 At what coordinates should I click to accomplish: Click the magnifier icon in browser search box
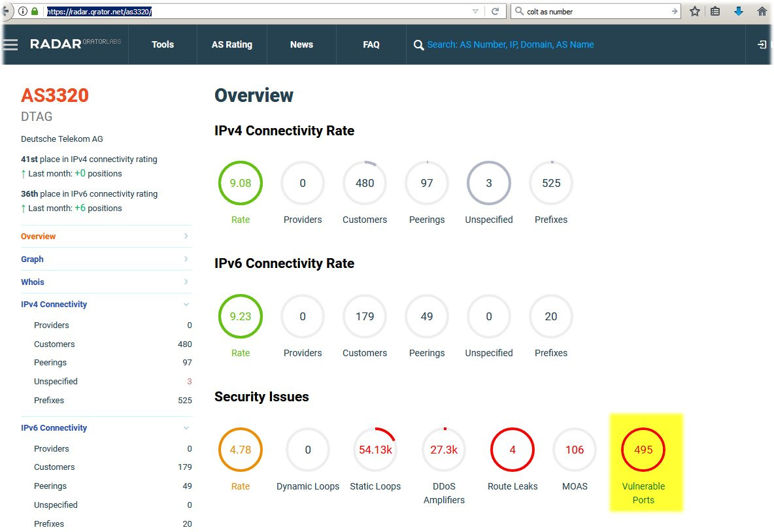tap(519, 11)
